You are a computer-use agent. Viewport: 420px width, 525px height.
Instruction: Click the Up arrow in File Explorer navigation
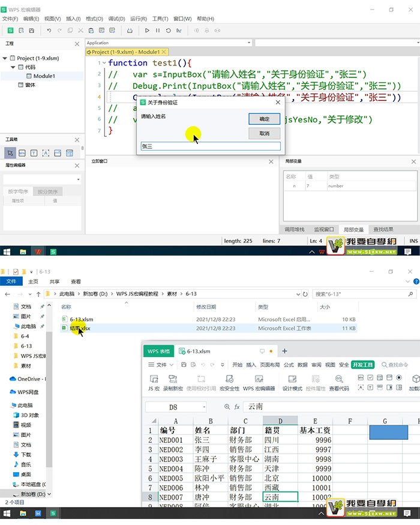click(x=38, y=294)
